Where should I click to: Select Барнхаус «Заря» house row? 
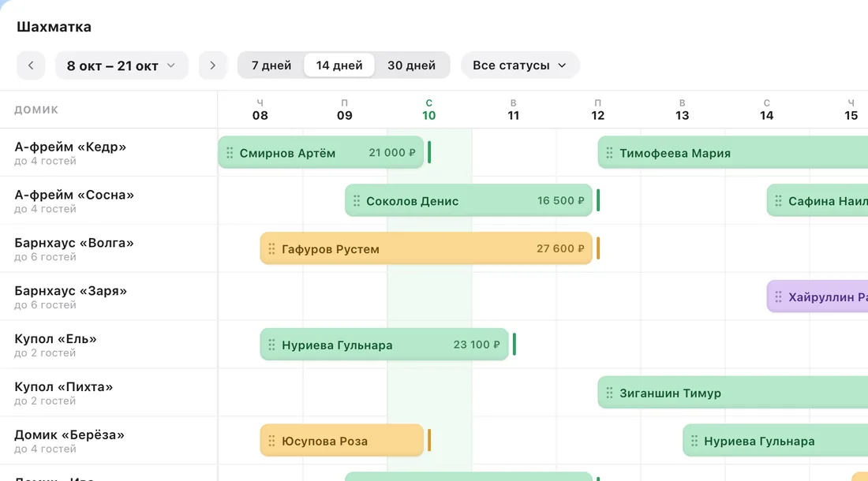pyautogui.click(x=109, y=297)
